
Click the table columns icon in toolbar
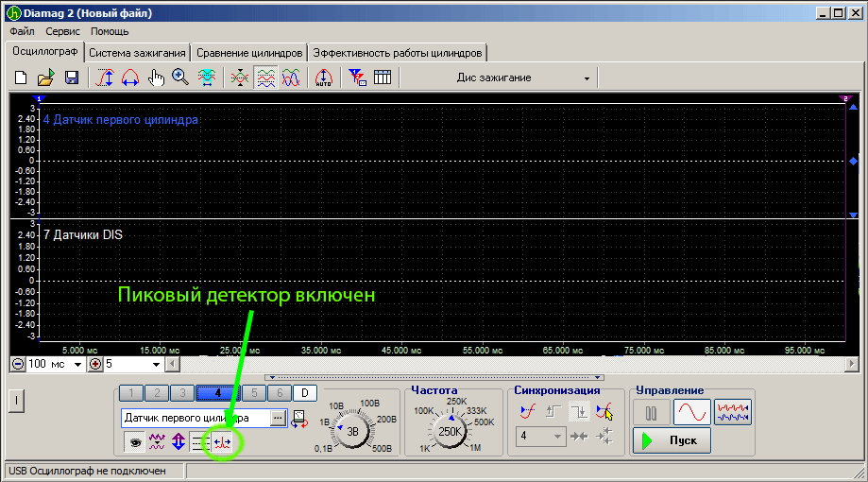[383, 77]
